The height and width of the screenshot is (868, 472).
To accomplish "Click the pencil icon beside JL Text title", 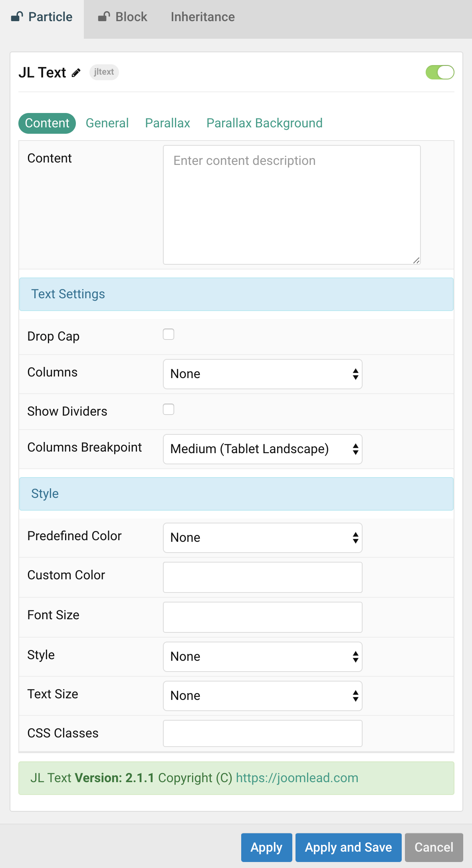I will tap(76, 73).
